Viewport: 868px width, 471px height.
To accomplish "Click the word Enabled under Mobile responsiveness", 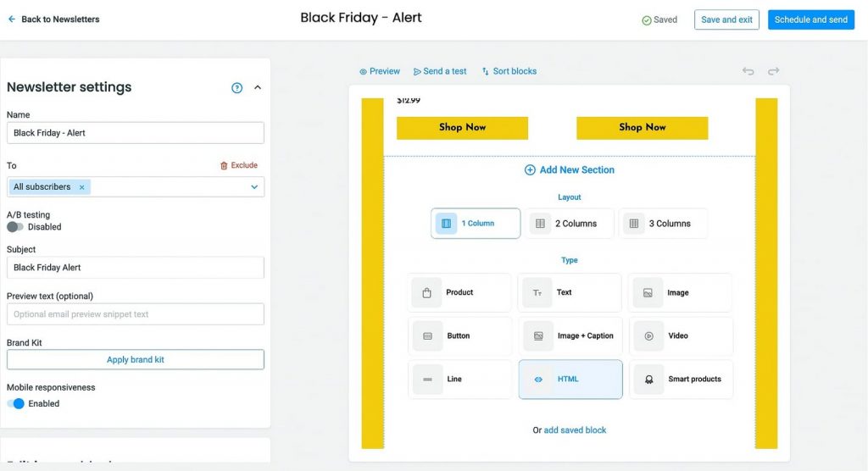I will pos(44,403).
